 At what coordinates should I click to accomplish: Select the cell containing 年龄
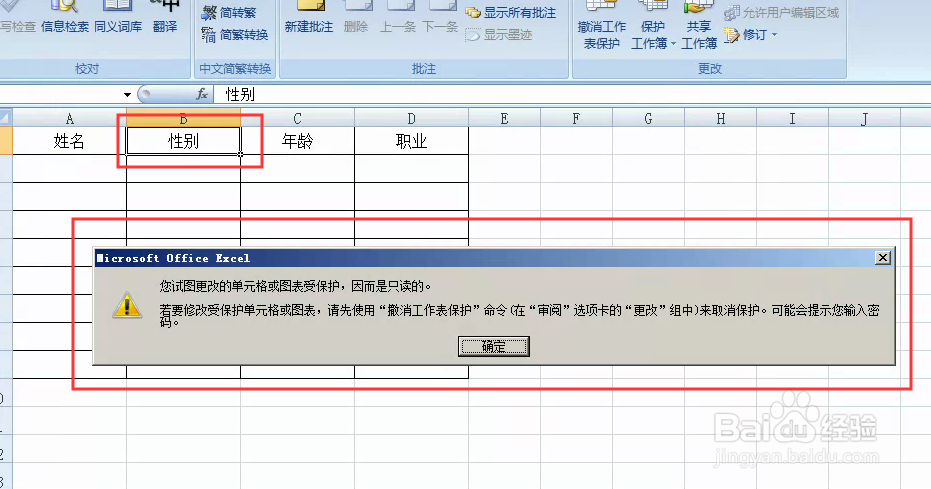coord(297,141)
